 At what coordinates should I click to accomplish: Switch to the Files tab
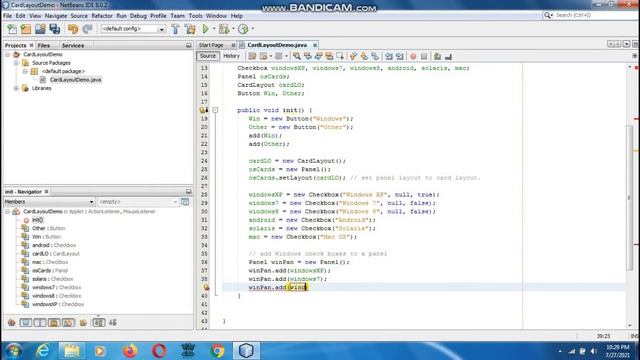[44, 45]
